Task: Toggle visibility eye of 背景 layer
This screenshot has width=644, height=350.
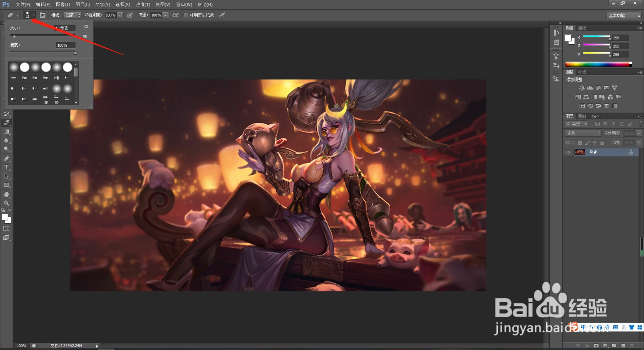Action: coord(568,152)
